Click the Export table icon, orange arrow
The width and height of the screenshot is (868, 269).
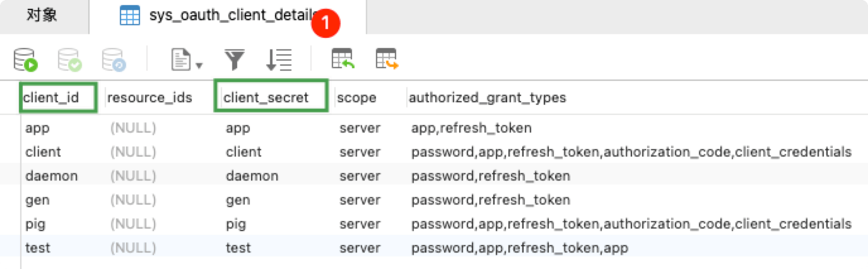coord(387,59)
